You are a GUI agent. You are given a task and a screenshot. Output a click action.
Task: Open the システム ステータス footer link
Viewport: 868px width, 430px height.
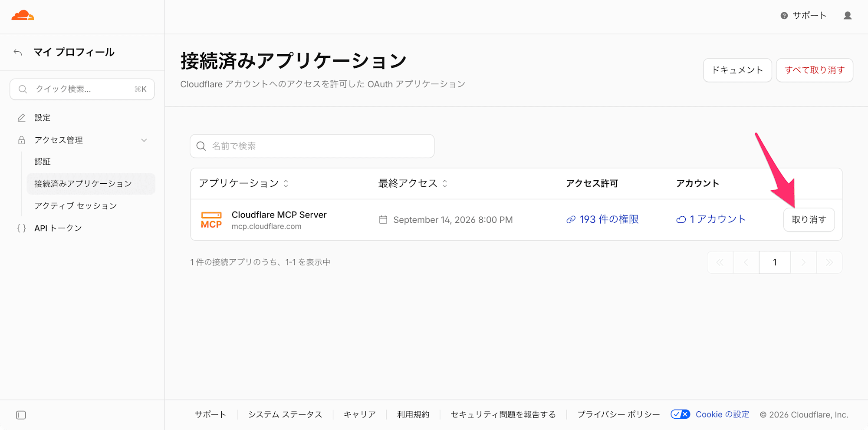tap(285, 414)
